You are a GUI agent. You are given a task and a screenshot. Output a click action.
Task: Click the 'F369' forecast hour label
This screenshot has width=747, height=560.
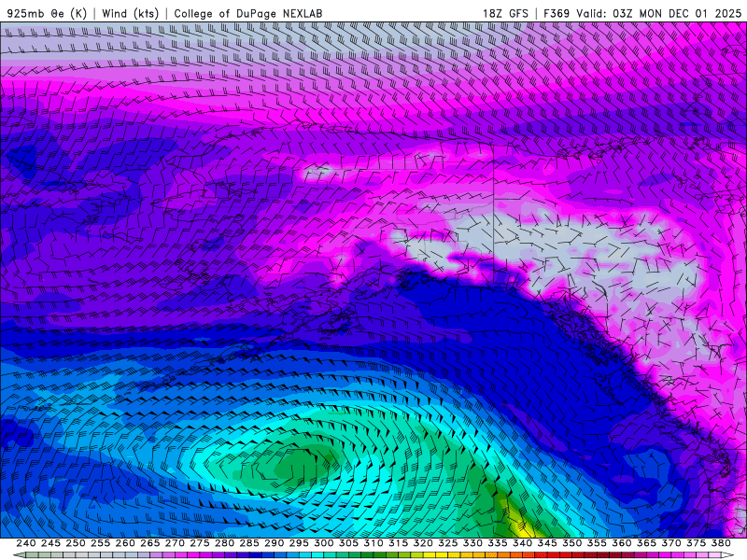pyautogui.click(x=557, y=13)
